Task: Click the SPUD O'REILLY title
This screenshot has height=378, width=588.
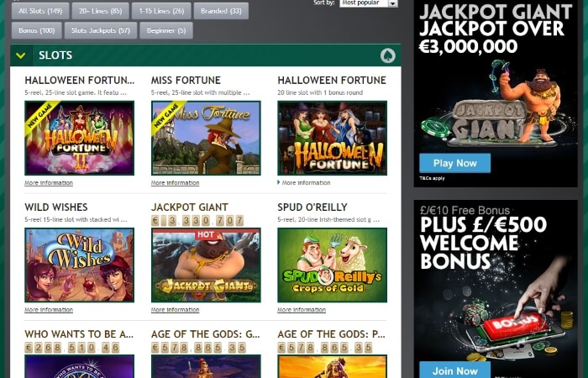Action: [312, 207]
